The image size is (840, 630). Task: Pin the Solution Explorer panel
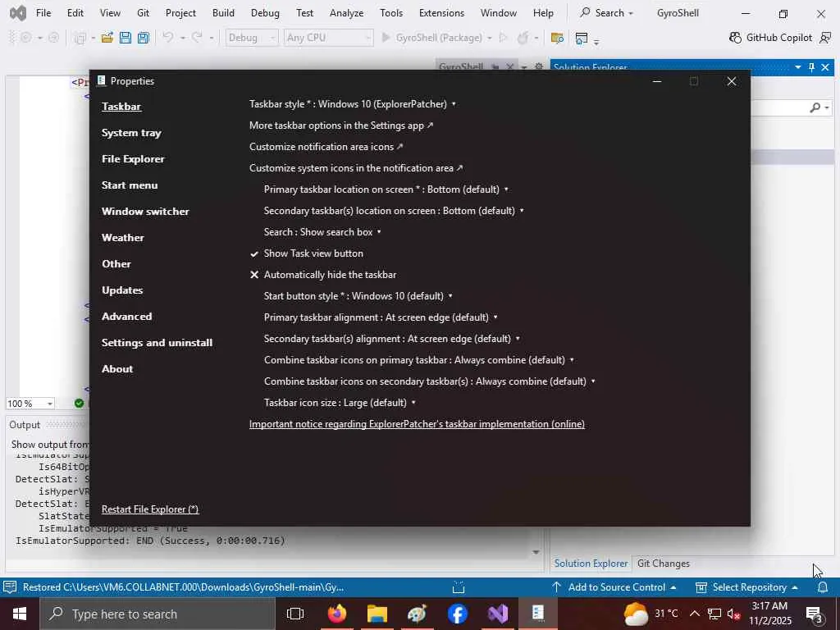click(x=811, y=67)
